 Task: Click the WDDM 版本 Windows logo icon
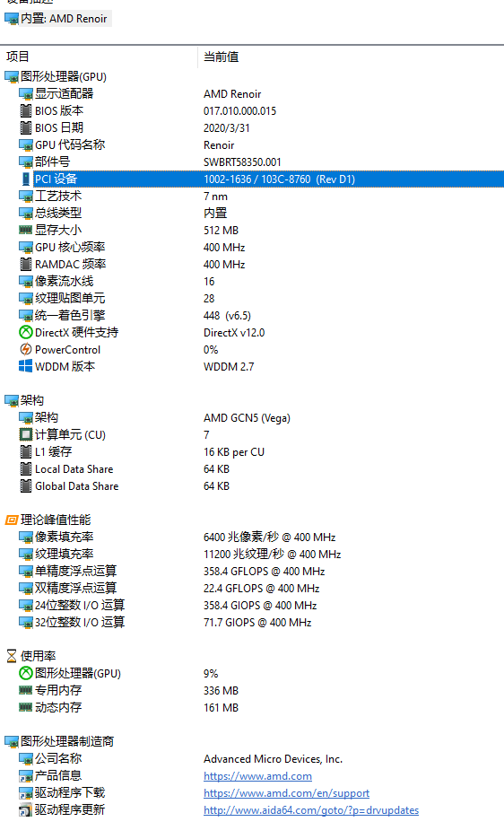26,366
